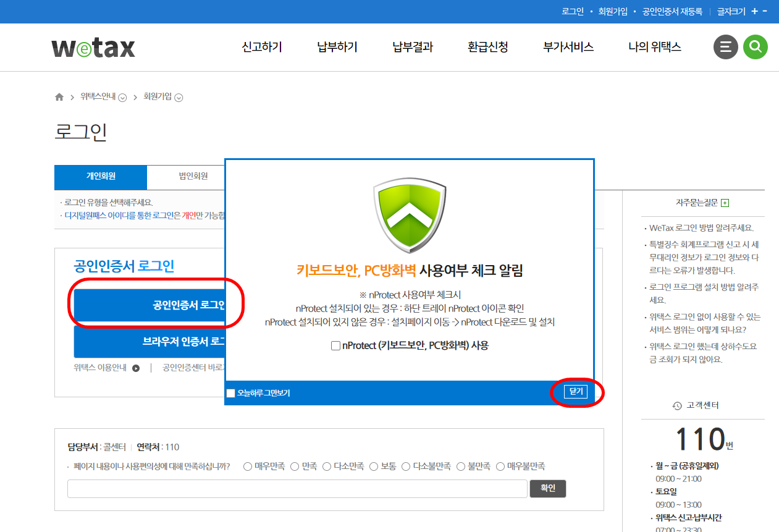779x532 pixels.
Task: Open the 납부하기 menu
Action: pos(337,47)
